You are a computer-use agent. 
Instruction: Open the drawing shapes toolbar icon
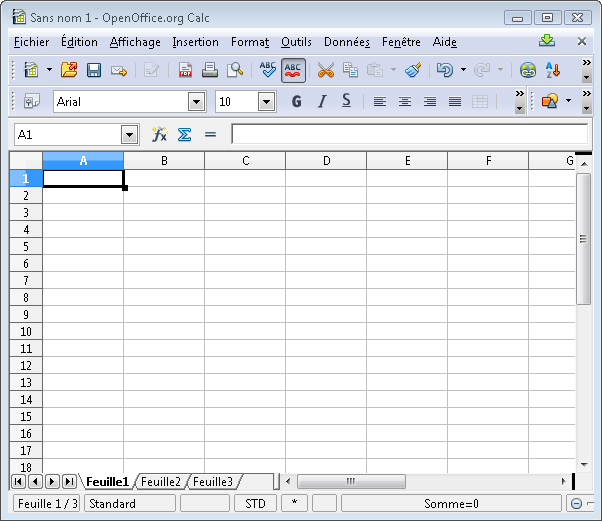point(550,101)
